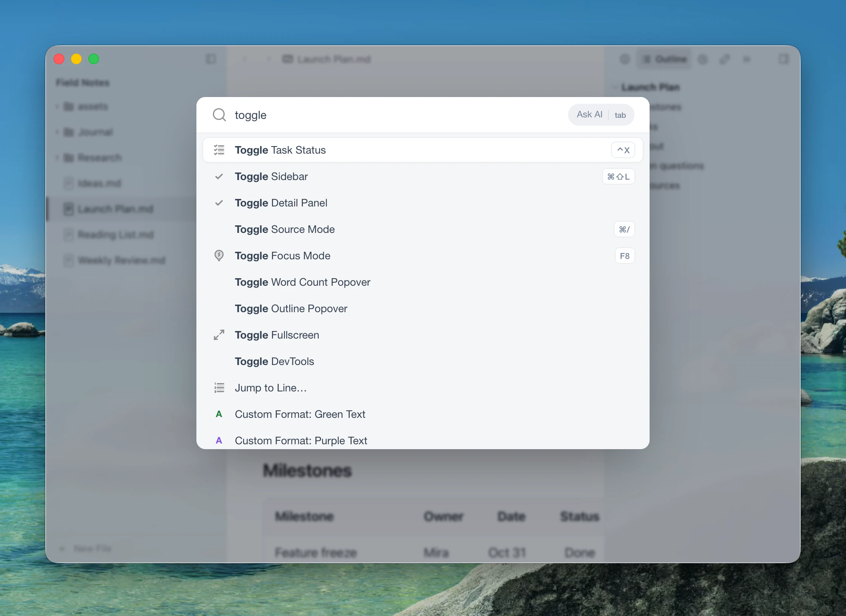Image resolution: width=846 pixels, height=616 pixels.
Task: Open Weekly Review.md in sidebar
Action: coord(121,260)
